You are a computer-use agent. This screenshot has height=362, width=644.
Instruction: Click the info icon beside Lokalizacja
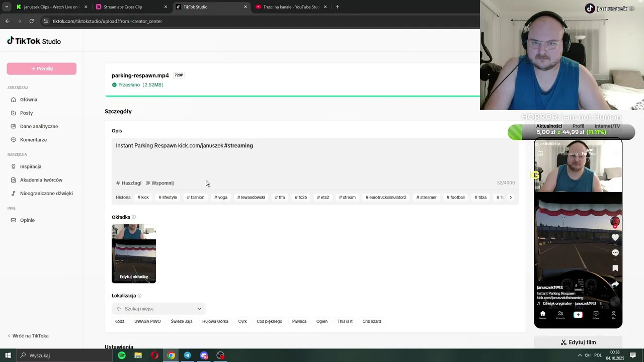coord(139,296)
